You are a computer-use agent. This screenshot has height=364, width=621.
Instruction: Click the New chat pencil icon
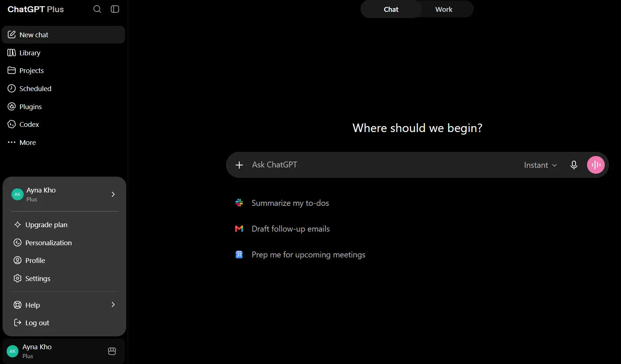(12, 35)
